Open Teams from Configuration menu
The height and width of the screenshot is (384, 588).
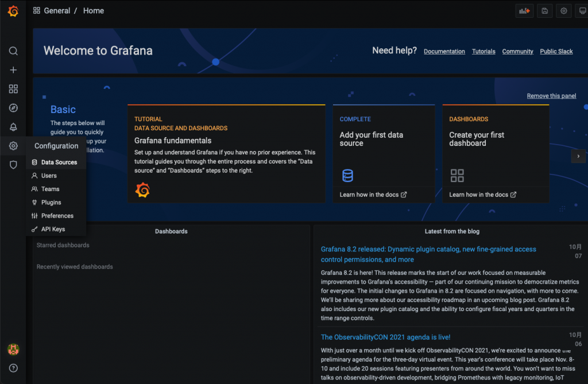(x=56, y=189)
